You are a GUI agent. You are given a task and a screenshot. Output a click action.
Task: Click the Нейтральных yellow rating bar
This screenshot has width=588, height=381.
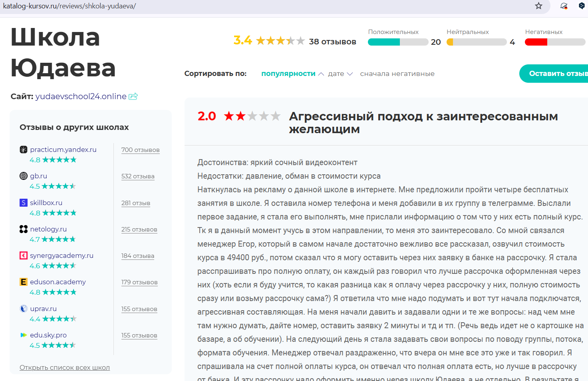[x=476, y=42]
